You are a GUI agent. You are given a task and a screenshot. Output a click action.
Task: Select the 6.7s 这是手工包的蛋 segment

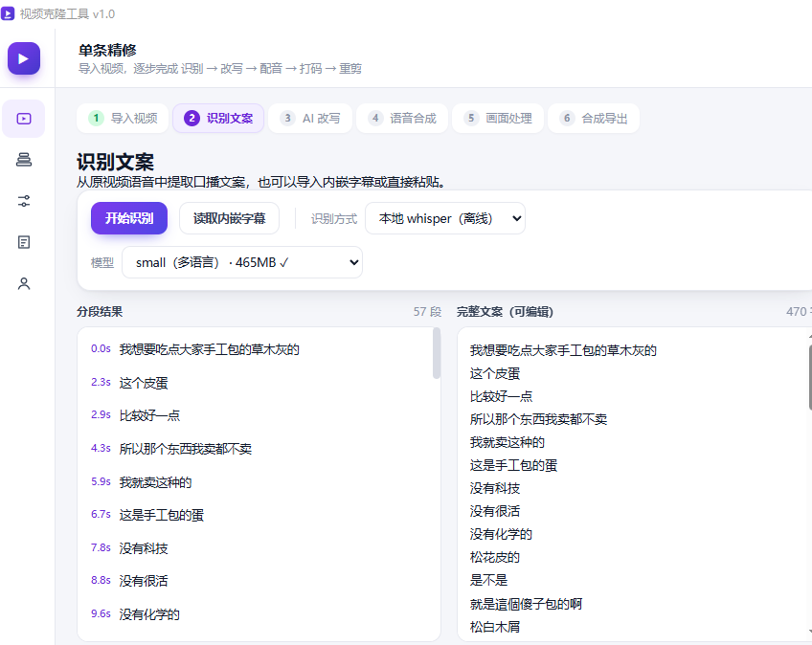click(258, 515)
